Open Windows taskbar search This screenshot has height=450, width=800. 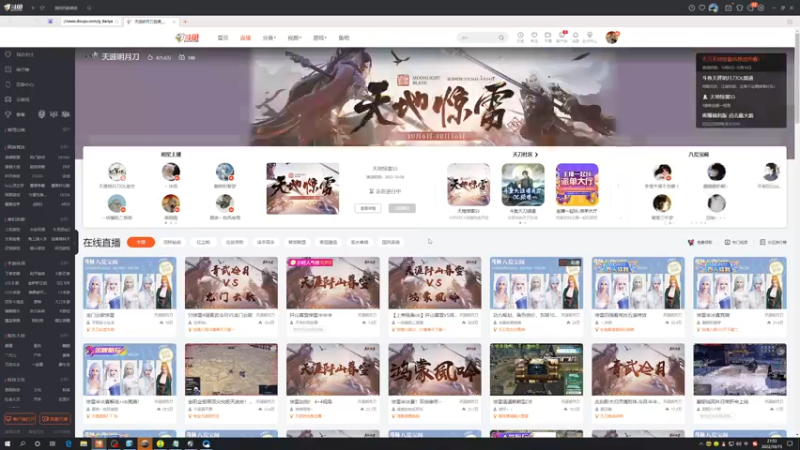[22, 444]
